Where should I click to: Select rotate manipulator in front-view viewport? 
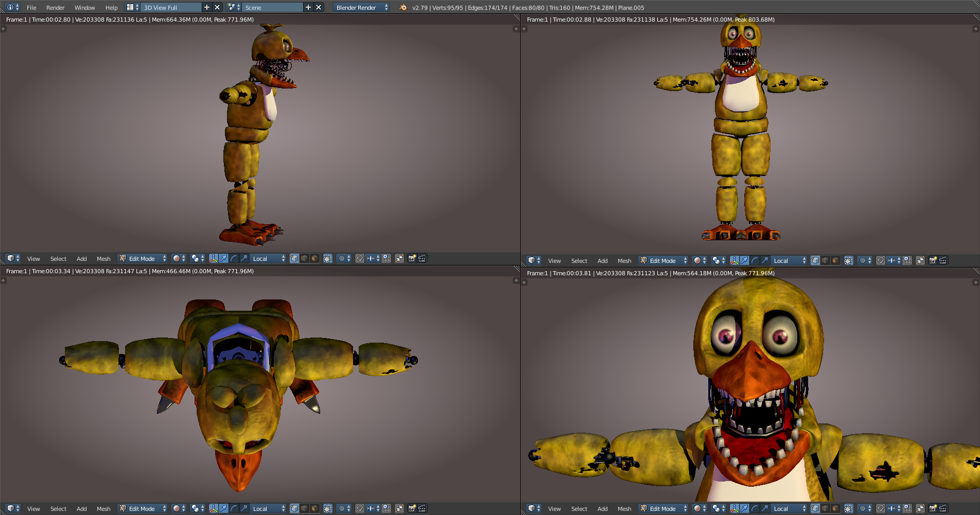(755, 260)
